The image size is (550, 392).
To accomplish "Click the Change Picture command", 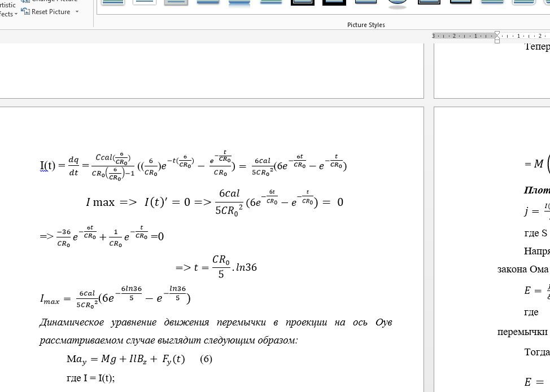I will [51, 1].
